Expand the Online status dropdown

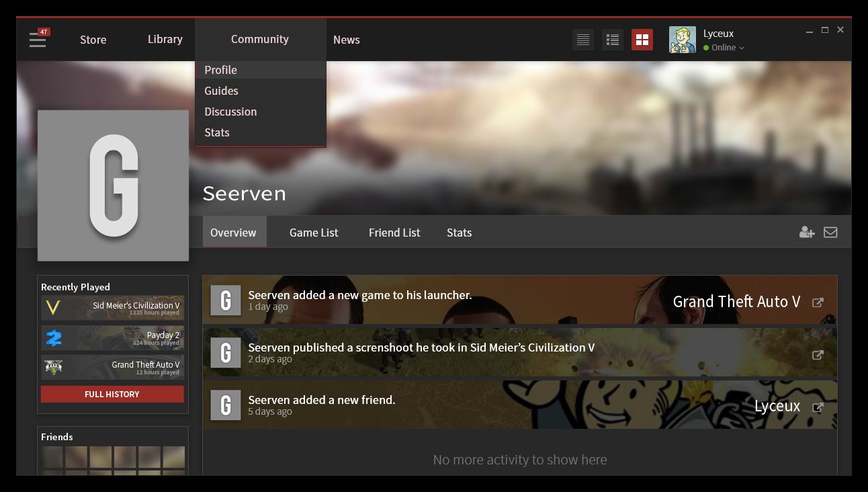pyautogui.click(x=724, y=48)
